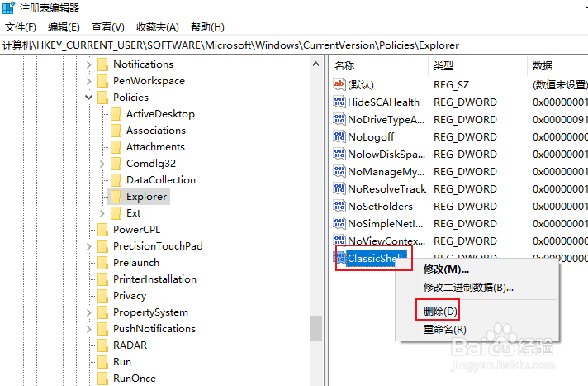Choose 删除(D) from context menu
This screenshot has width=588, height=386.
477,312
